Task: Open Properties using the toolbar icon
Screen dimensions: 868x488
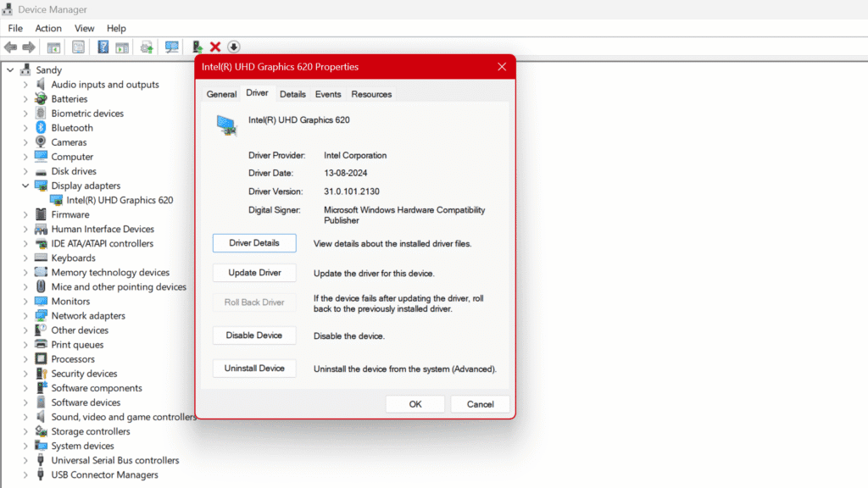Action: [76, 47]
